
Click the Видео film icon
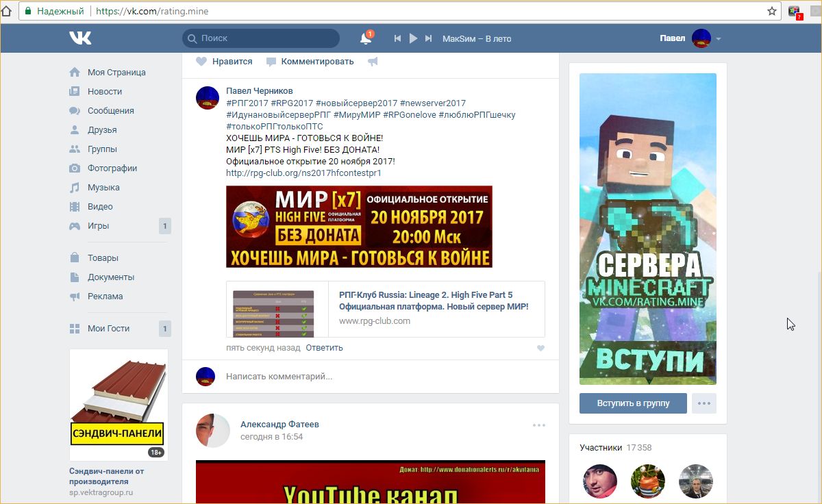click(75, 206)
